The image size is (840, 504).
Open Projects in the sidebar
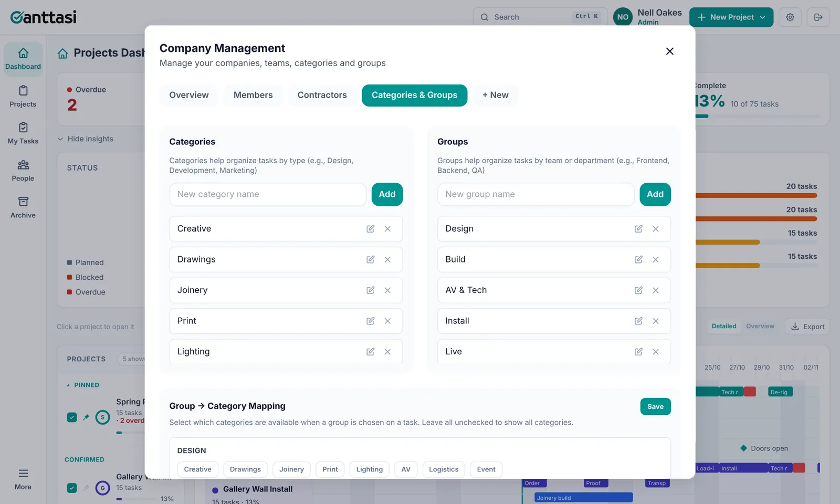(x=23, y=97)
